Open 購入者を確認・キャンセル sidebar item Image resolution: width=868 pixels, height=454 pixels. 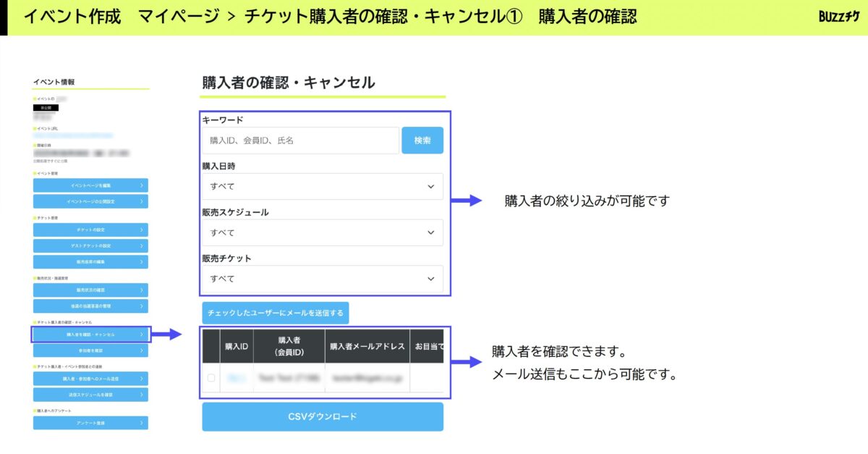[x=90, y=335]
